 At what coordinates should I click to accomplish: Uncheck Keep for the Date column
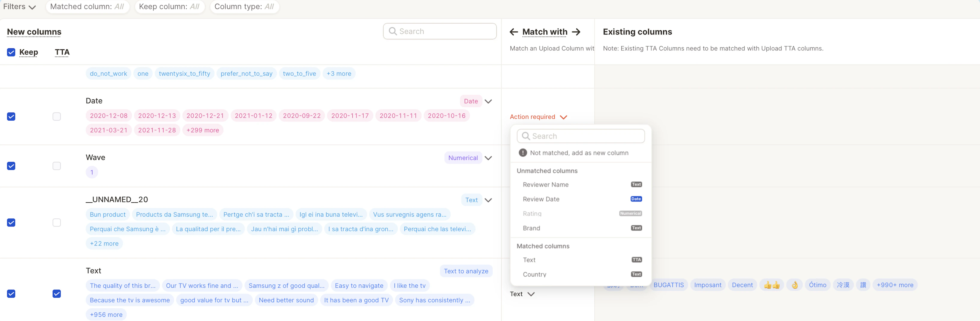click(x=11, y=116)
